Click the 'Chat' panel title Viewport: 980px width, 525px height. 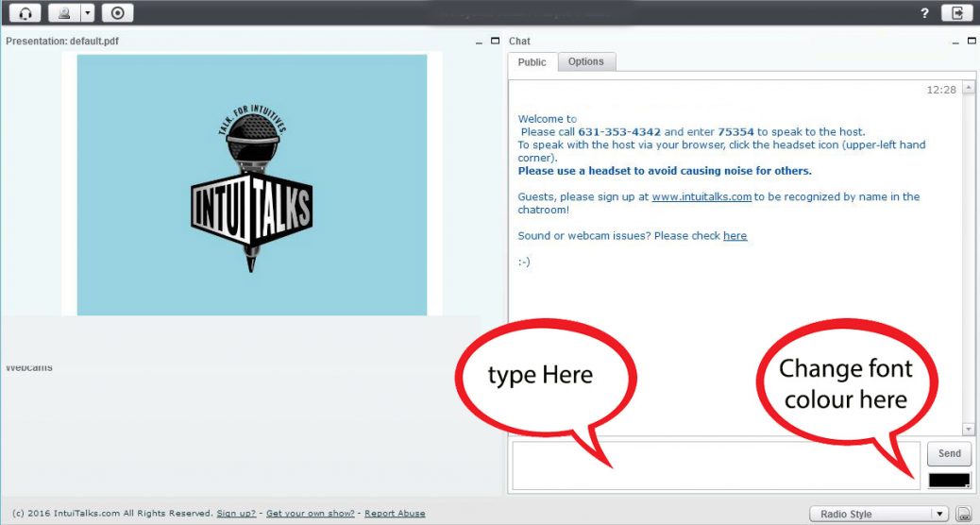pos(519,42)
